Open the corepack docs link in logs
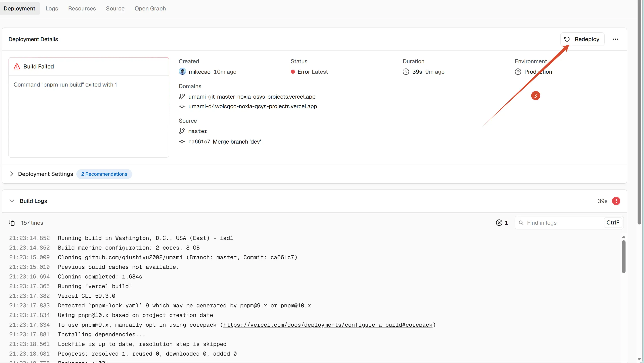This screenshot has height=363, width=644. tap(328, 325)
